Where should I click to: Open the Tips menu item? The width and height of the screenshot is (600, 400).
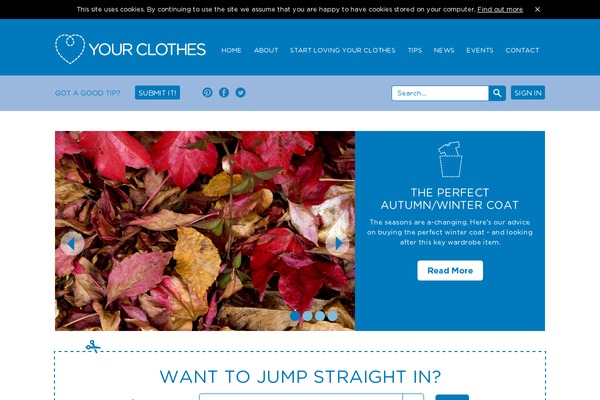415,50
